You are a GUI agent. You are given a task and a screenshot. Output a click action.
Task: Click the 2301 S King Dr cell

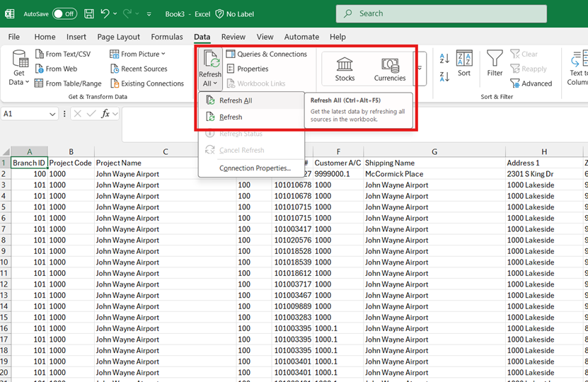pos(544,174)
